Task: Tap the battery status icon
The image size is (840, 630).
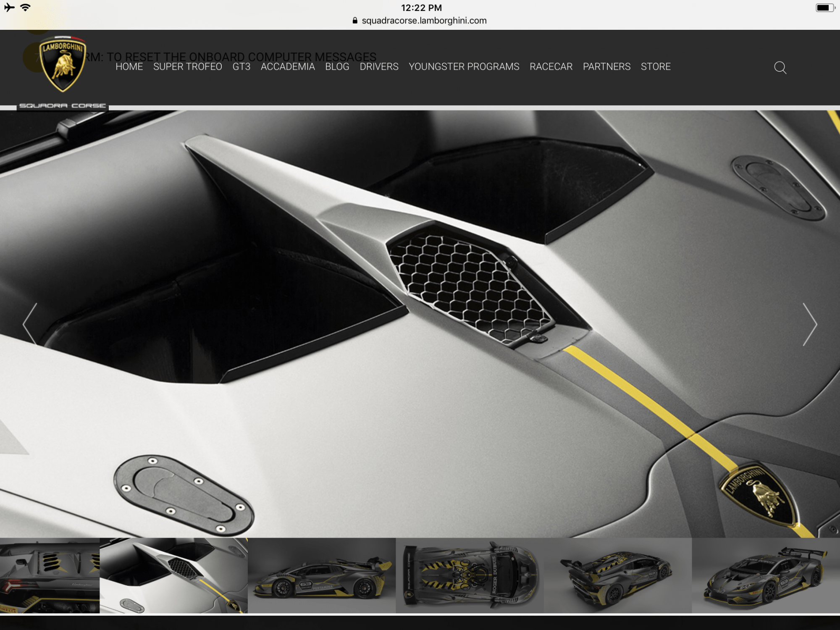Action: 824,8
